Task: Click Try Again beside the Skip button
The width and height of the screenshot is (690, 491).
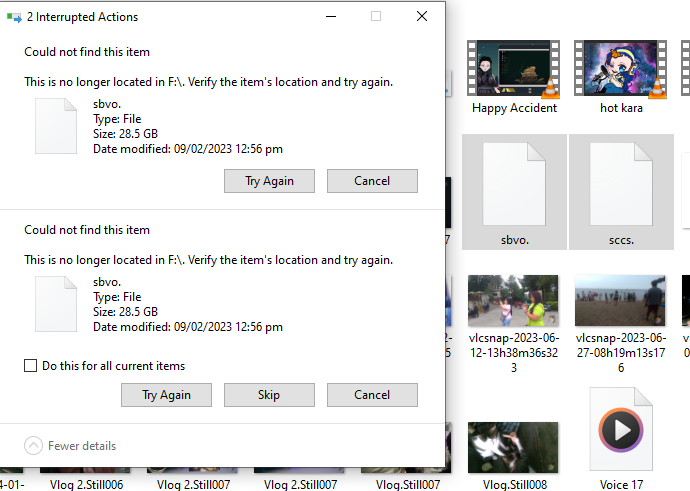Action: pos(166,395)
